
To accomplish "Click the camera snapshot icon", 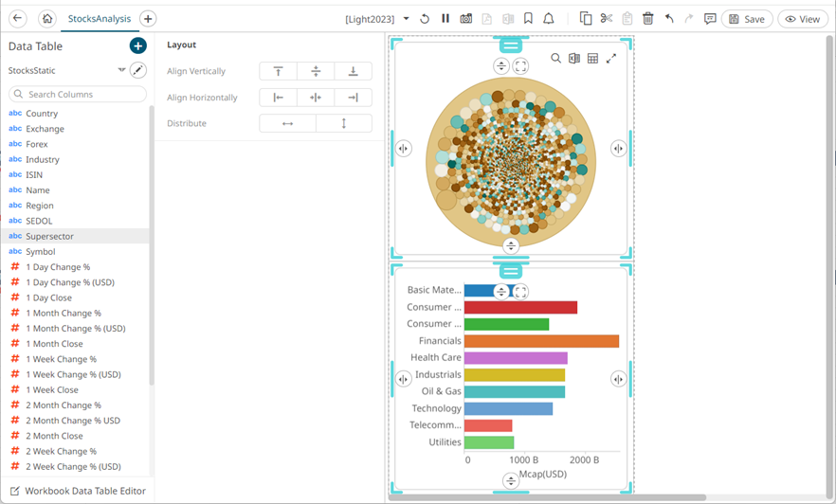I will point(466,19).
